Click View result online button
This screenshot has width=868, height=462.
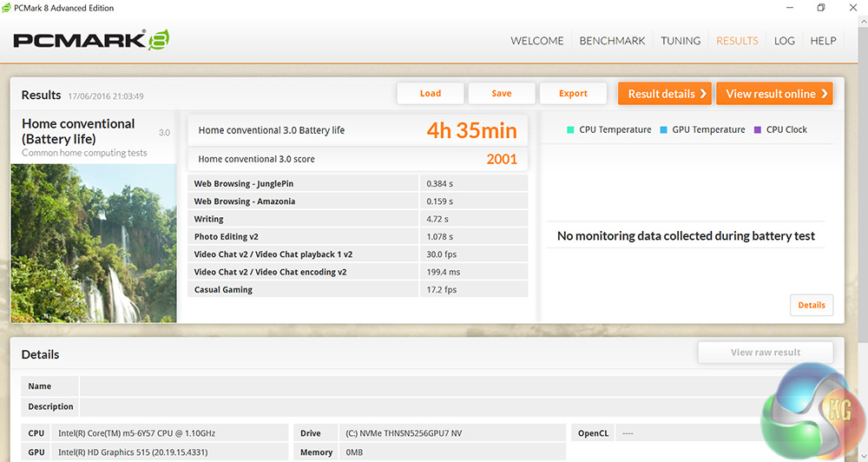coord(774,94)
